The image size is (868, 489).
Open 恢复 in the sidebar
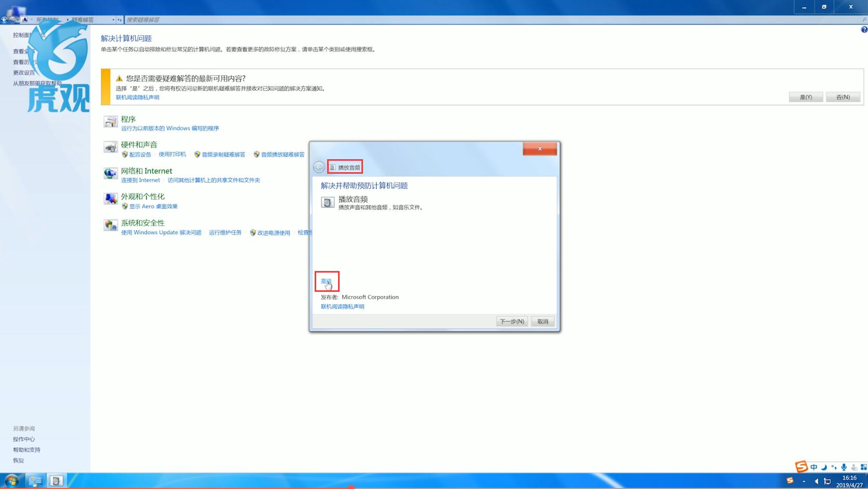[19, 461]
